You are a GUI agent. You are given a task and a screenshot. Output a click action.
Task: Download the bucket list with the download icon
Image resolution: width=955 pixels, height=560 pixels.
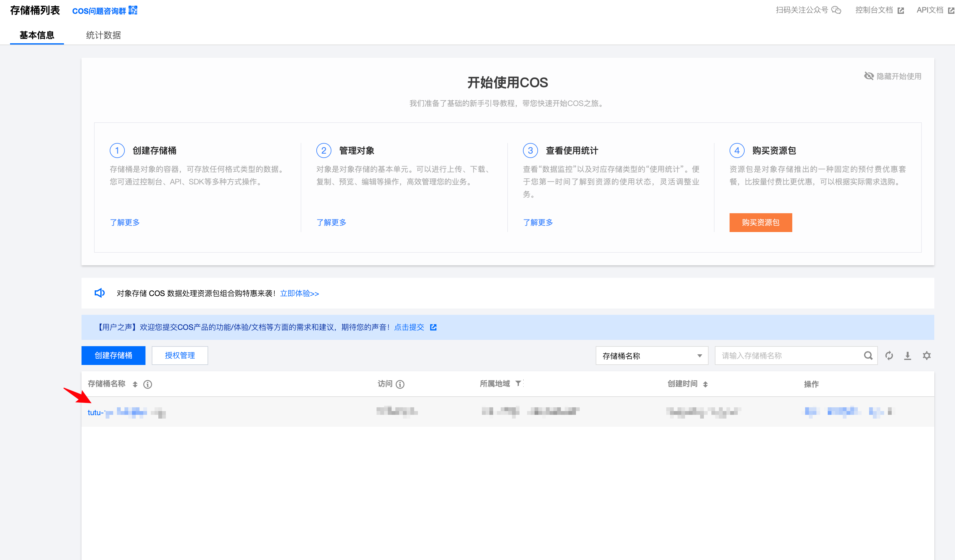pyautogui.click(x=907, y=355)
